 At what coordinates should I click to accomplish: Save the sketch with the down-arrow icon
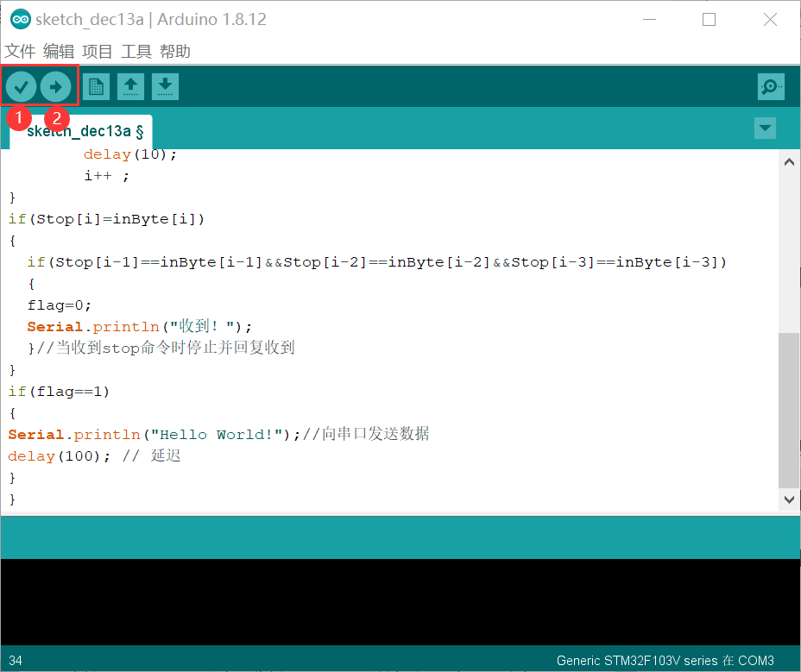coord(165,87)
